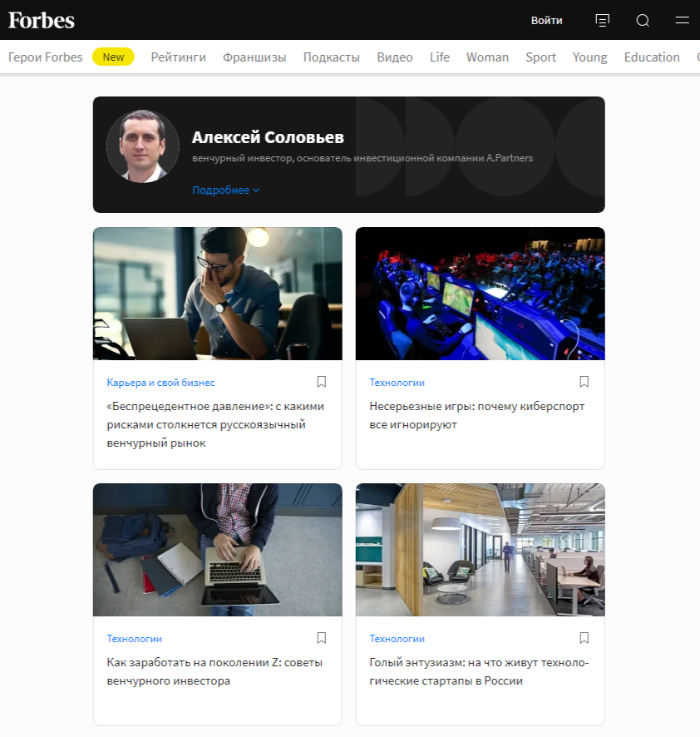
Task: Bookmark the Голый энтузиазм article
Action: click(x=584, y=638)
